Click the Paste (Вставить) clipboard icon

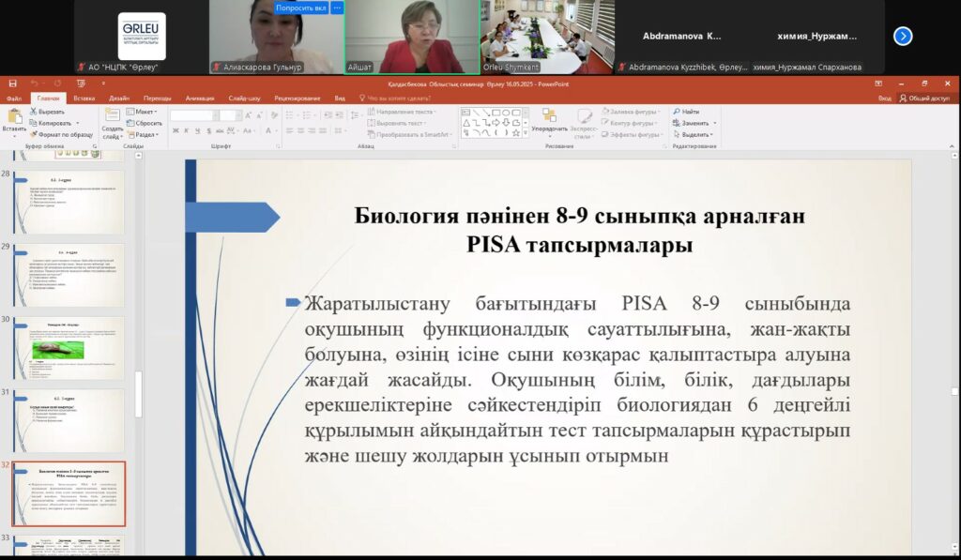(x=14, y=117)
